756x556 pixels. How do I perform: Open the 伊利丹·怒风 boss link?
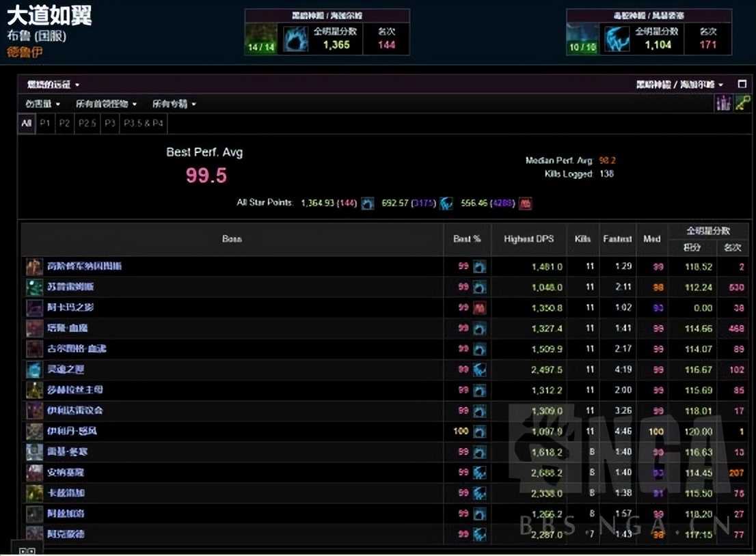pos(72,431)
